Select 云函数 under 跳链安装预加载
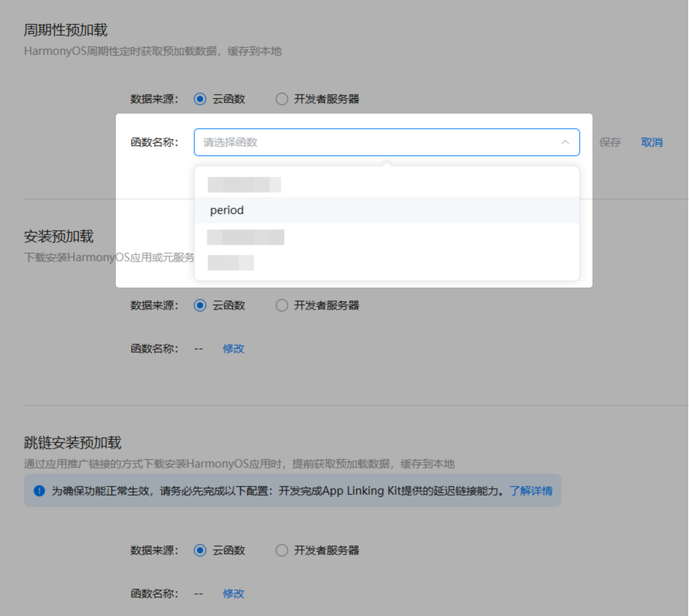The height and width of the screenshot is (616, 689). 200,550
